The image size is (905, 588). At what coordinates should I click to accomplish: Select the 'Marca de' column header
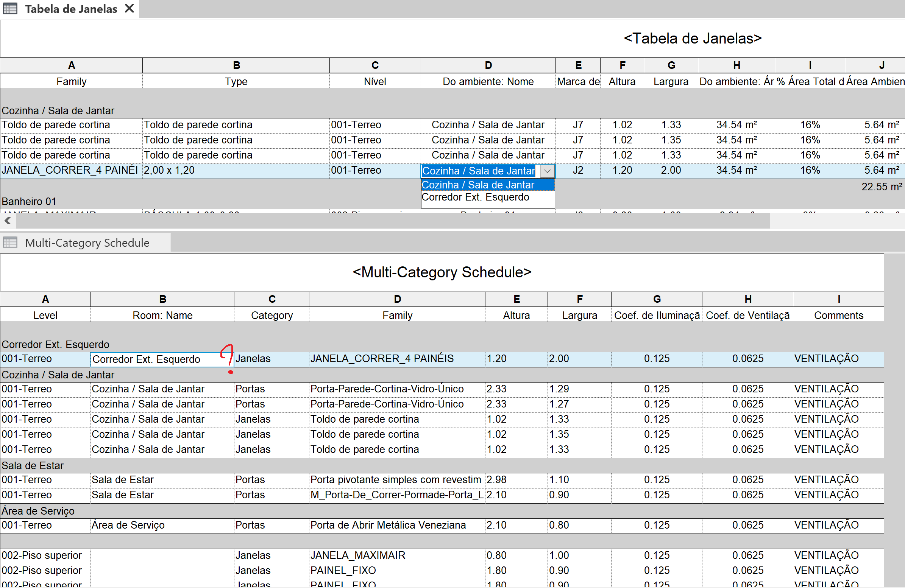click(578, 81)
